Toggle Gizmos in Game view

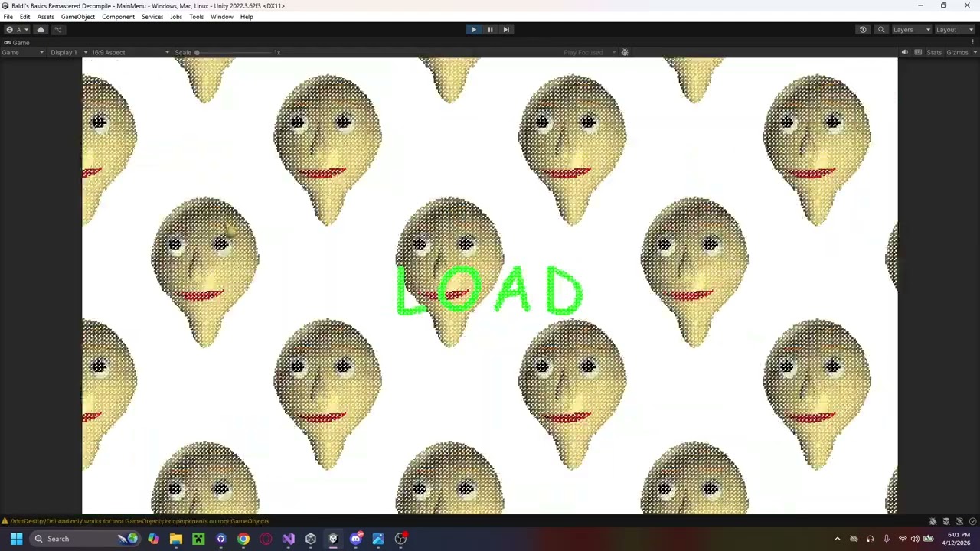click(x=957, y=52)
